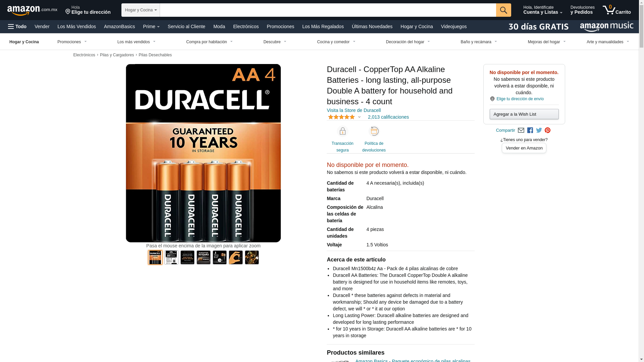Open the Todo hamburger menu

point(17,26)
